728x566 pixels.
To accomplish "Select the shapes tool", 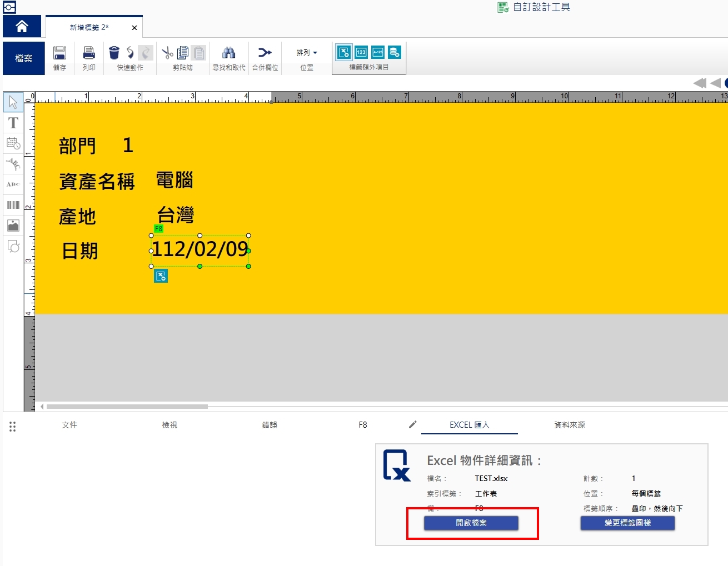I will [13, 246].
